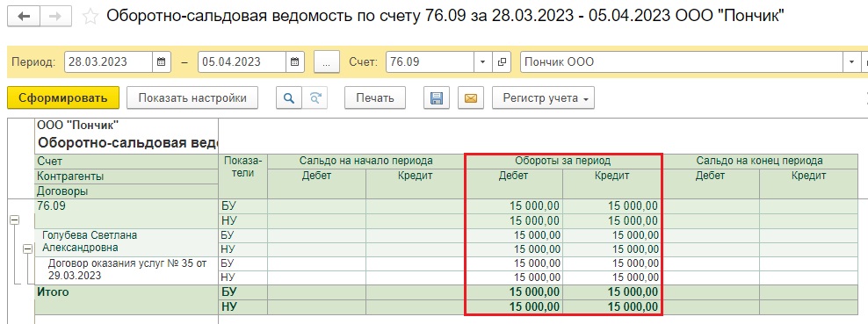This screenshot has width=868, height=324.
Task: Click the find next icon beside search
Action: coord(315,98)
